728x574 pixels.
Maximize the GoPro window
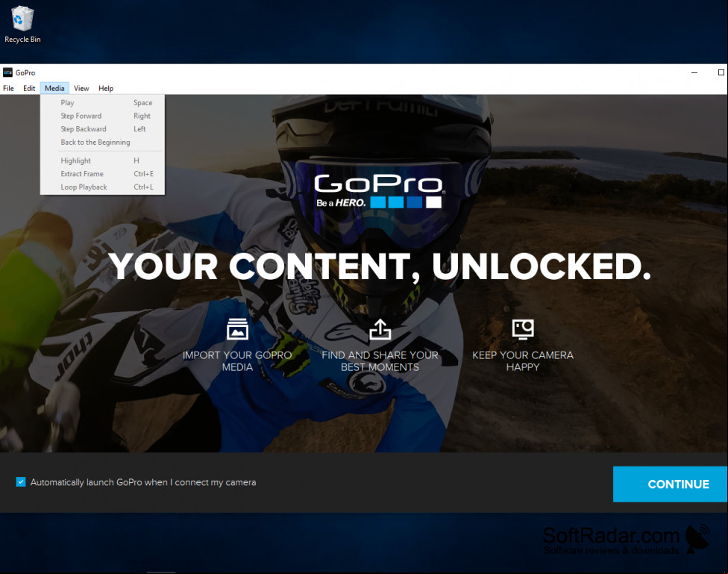coord(721,72)
